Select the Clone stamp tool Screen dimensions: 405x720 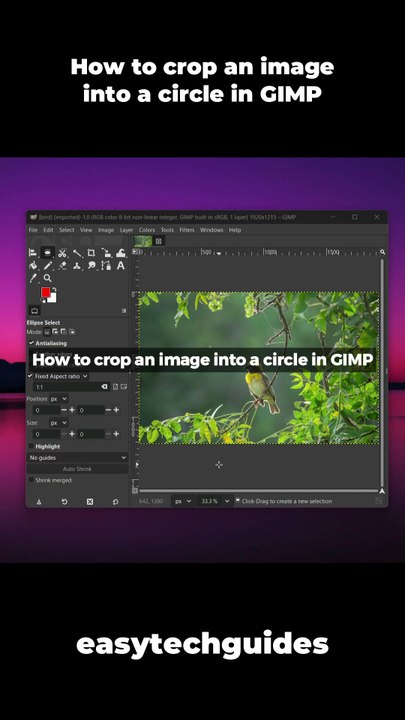pyautogui.click(x=77, y=265)
